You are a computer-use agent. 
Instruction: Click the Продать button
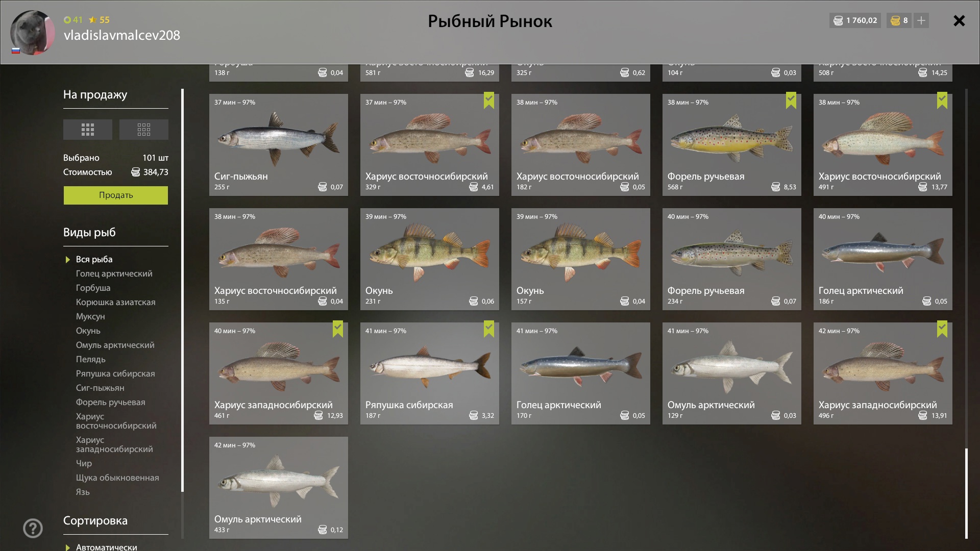[x=116, y=195]
